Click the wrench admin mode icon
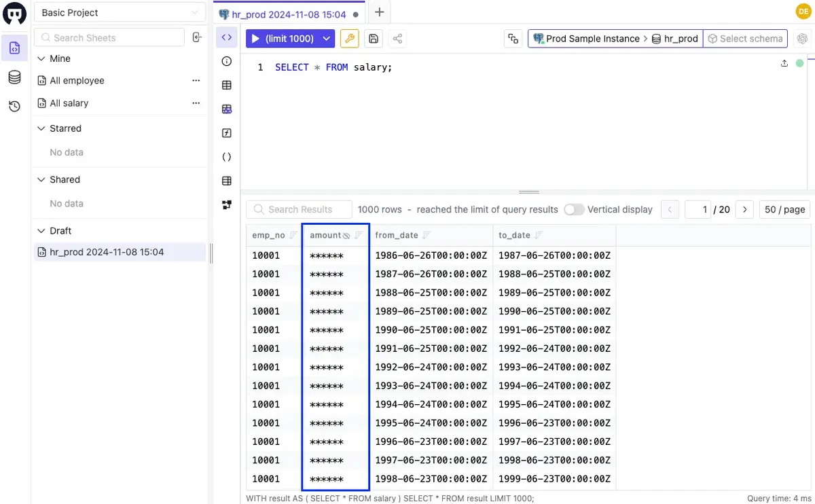815x504 pixels. coord(349,39)
